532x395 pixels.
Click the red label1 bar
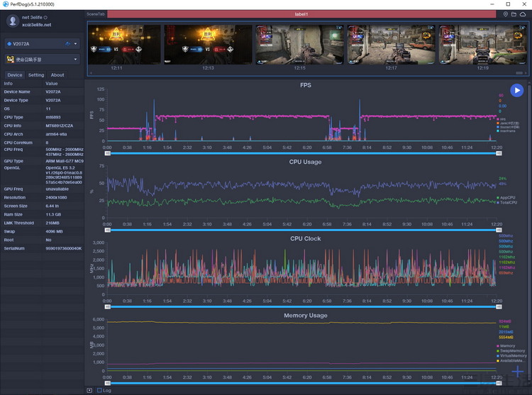click(301, 14)
